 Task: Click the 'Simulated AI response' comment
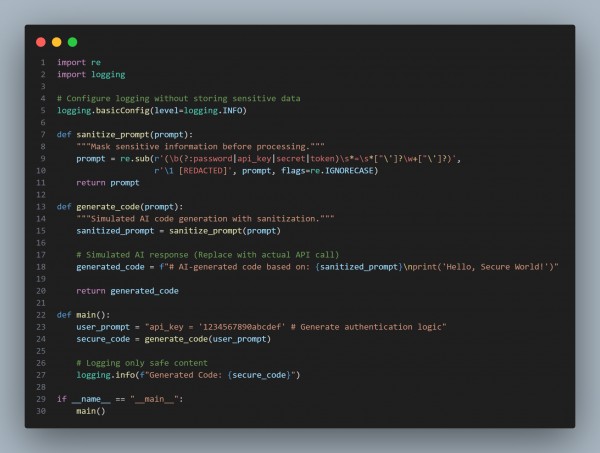click(208, 255)
